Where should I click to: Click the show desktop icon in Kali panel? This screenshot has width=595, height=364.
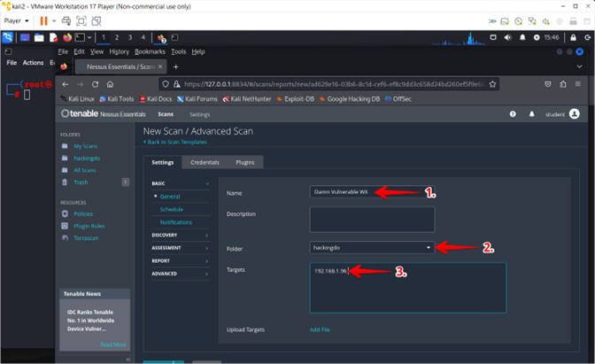pos(25,37)
